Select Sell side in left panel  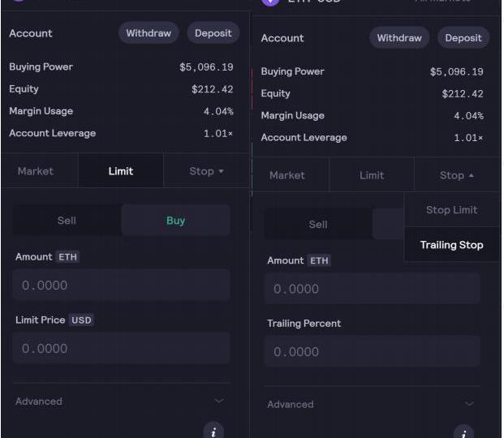[x=67, y=221]
